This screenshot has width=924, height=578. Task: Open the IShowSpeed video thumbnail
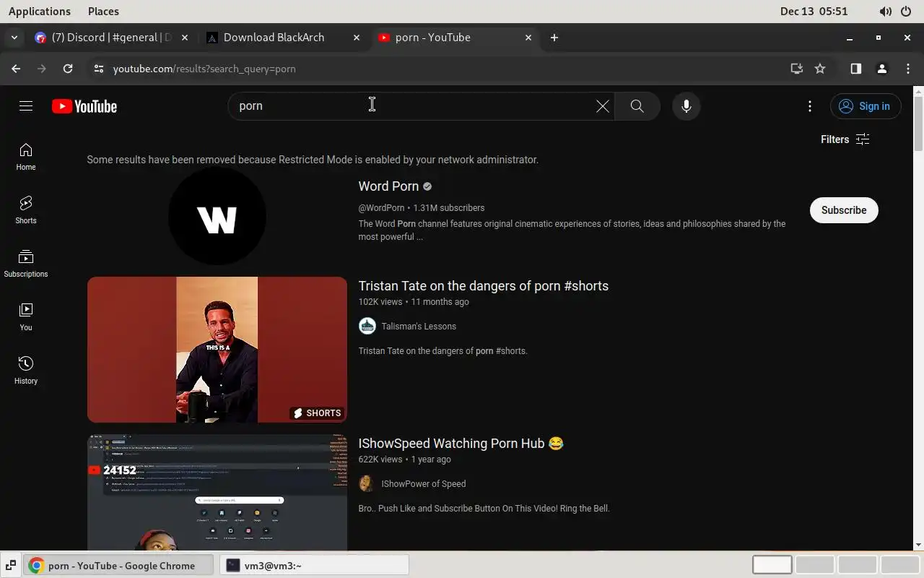(x=217, y=493)
